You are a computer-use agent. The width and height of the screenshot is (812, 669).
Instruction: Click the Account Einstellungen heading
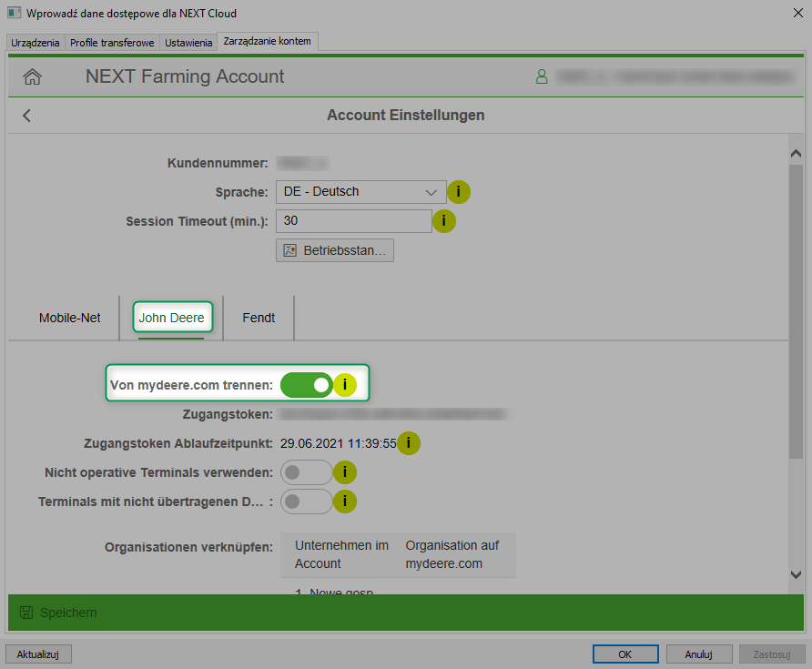click(x=406, y=115)
